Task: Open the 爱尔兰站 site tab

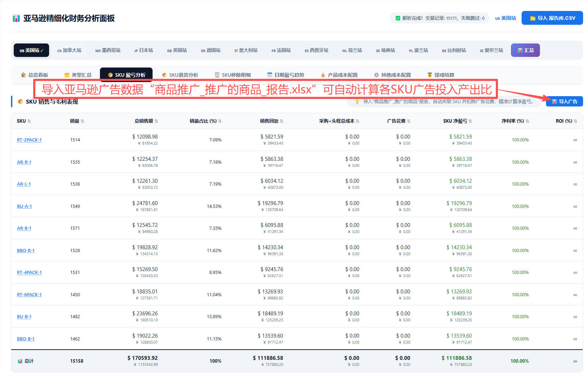Action: click(491, 50)
